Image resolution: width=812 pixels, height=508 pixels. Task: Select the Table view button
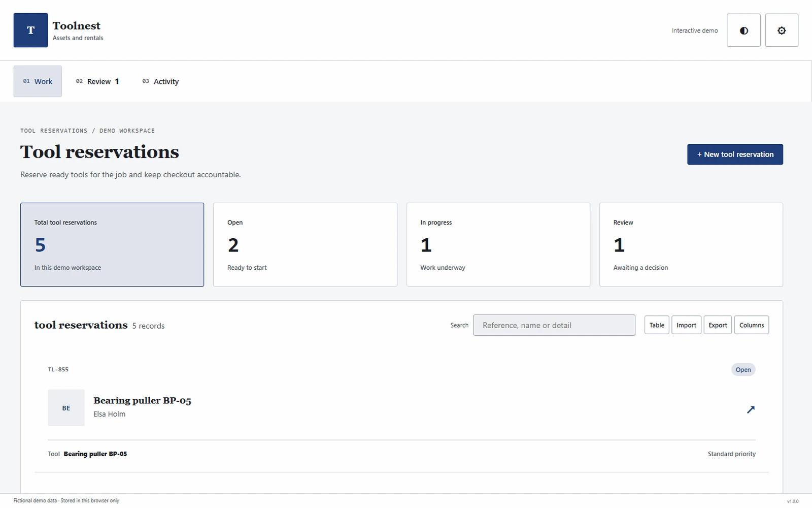coord(657,325)
